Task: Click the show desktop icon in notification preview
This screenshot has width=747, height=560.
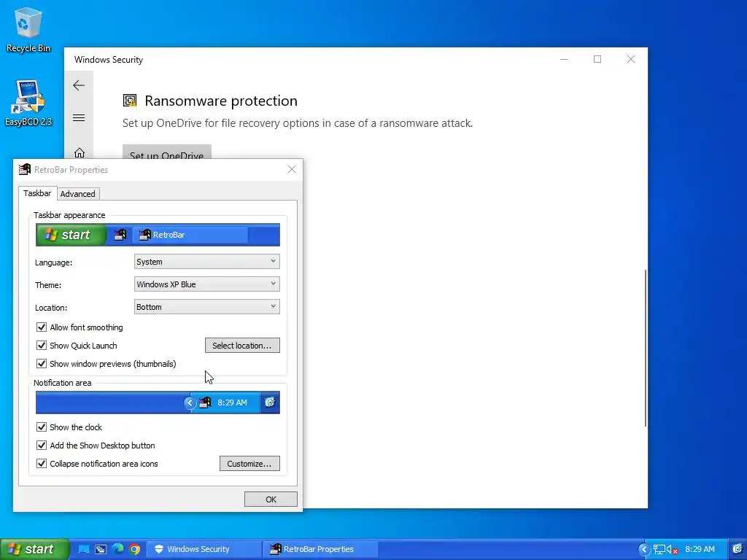Action: [270, 402]
